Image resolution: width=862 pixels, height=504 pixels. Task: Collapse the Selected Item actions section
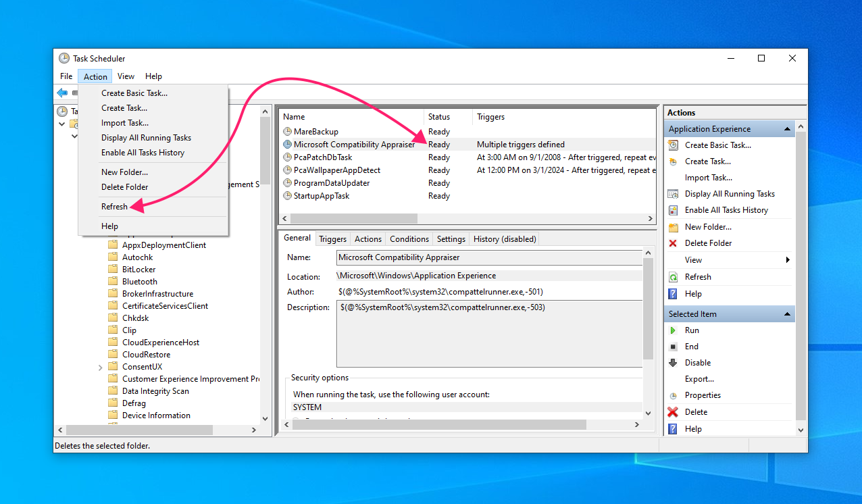[787, 314]
